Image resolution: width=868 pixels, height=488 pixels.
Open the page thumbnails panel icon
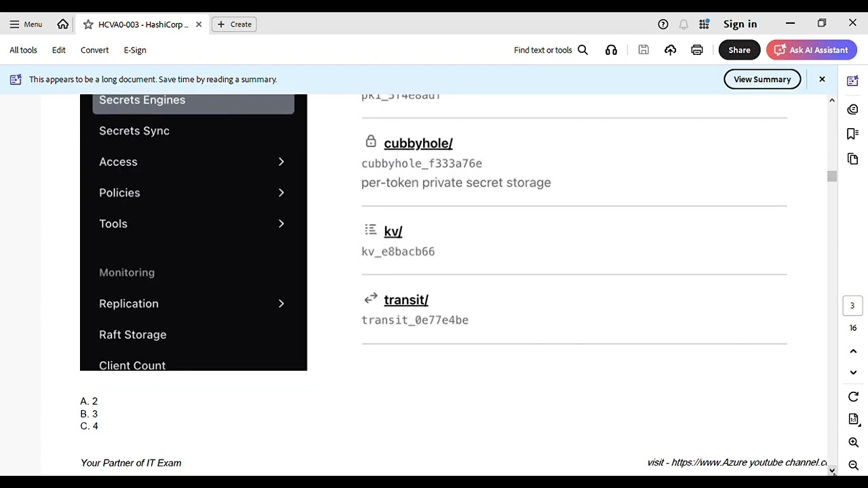point(853,159)
